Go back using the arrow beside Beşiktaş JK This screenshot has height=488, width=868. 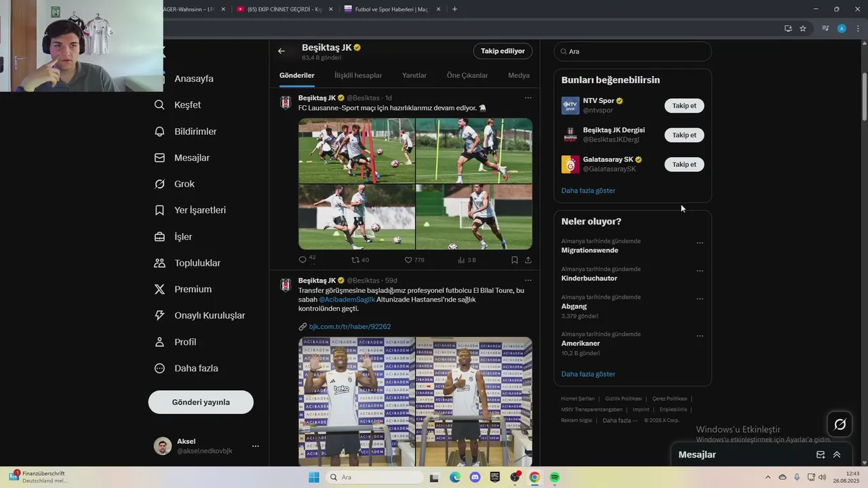pyautogui.click(x=281, y=51)
